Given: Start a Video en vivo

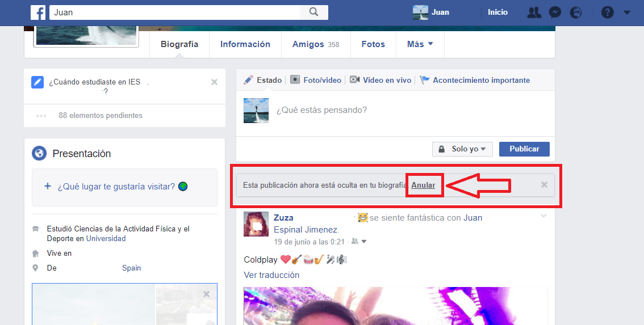Looking at the screenshot, I should [x=380, y=80].
